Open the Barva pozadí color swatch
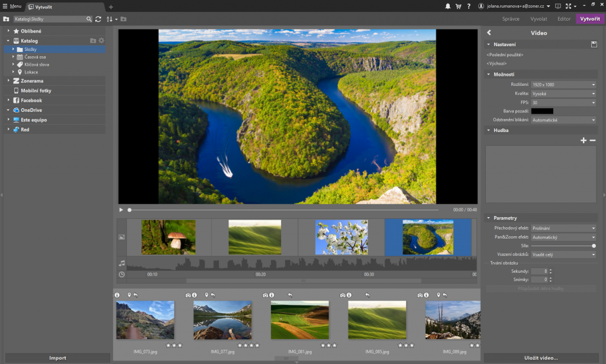 [542, 111]
